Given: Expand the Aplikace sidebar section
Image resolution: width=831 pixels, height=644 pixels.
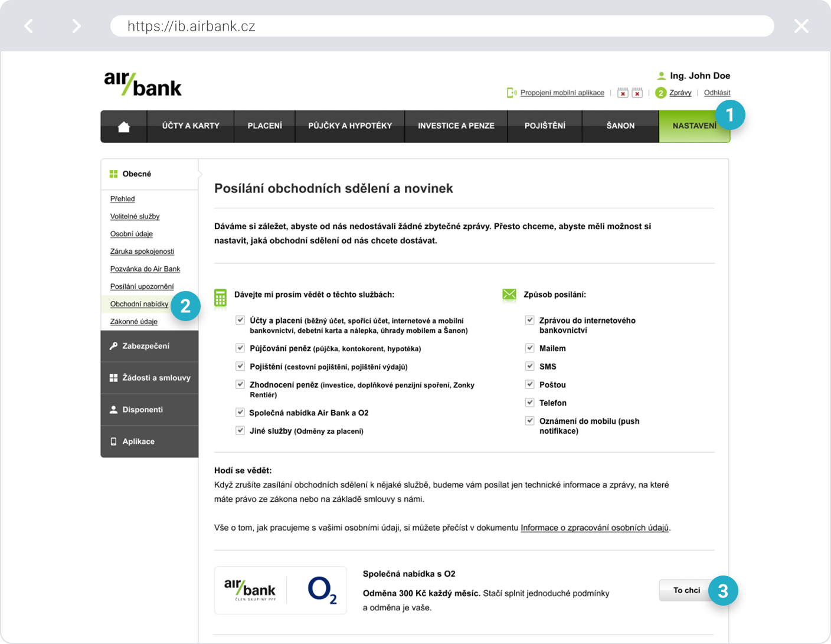Looking at the screenshot, I should (150, 442).
